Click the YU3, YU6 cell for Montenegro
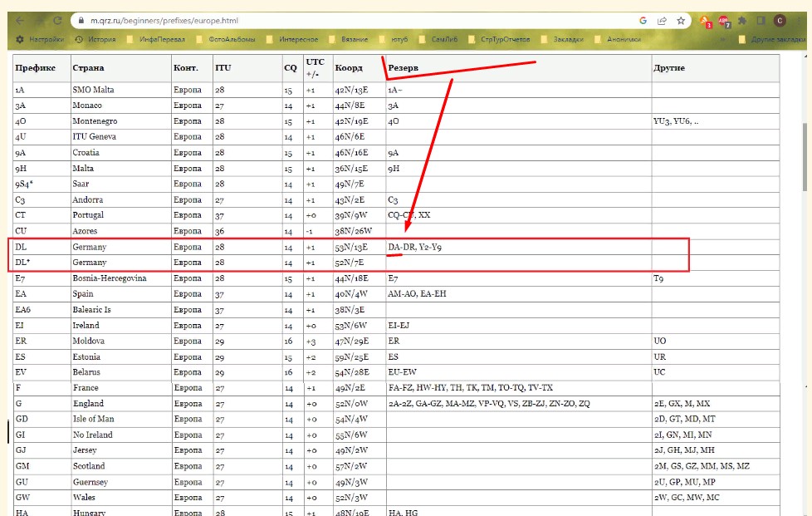The height and width of the screenshot is (516, 812). click(716, 121)
